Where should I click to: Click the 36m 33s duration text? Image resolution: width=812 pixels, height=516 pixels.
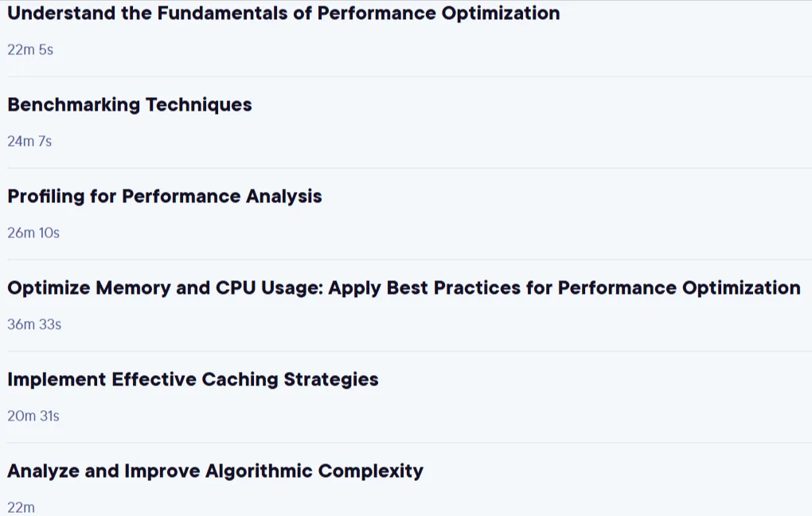(34, 324)
